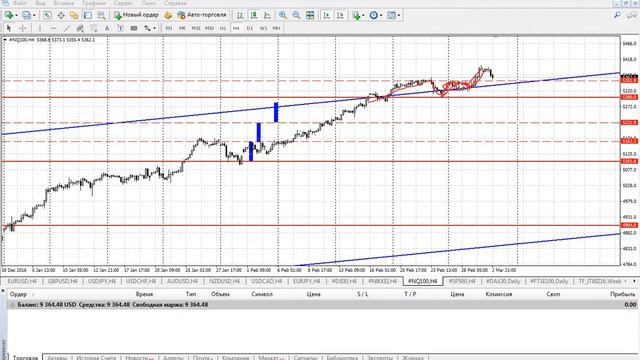Sort orders by Прибыль column

[x=623, y=294]
